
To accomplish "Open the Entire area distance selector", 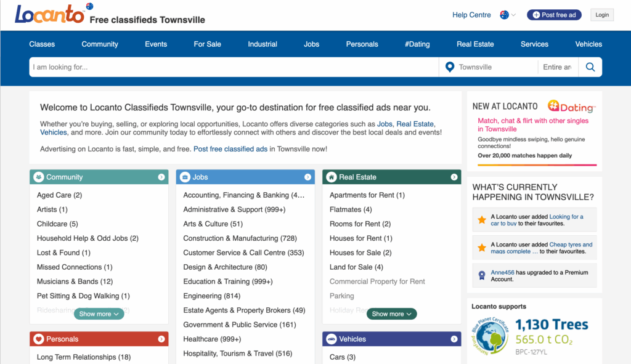I will tap(558, 67).
